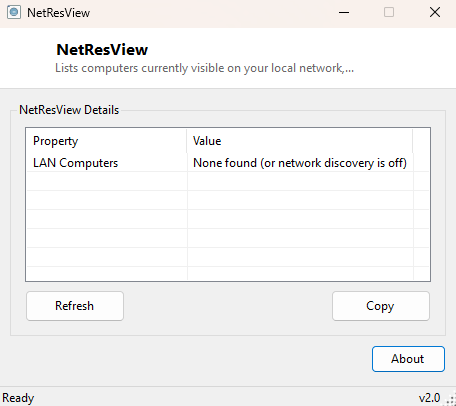
Task: Open the About dialog
Action: coord(408,359)
